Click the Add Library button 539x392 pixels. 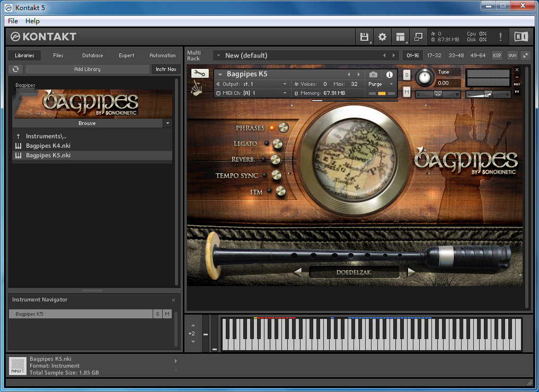click(87, 69)
